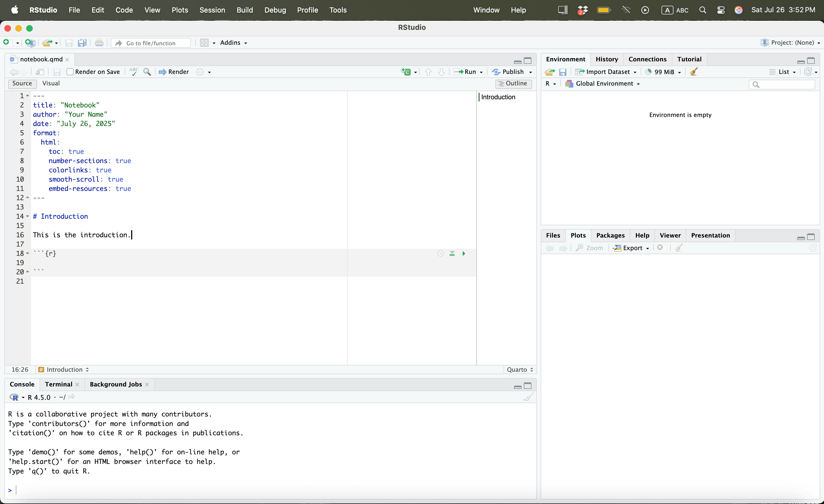Clear the console with the broom icon
The image size is (824, 504).
[x=528, y=397]
